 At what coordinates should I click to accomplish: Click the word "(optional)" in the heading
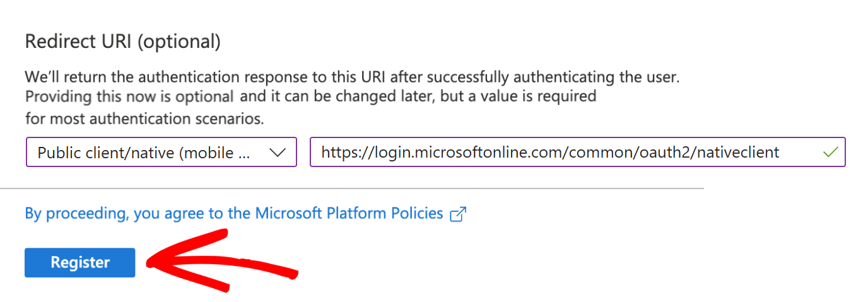[179, 42]
